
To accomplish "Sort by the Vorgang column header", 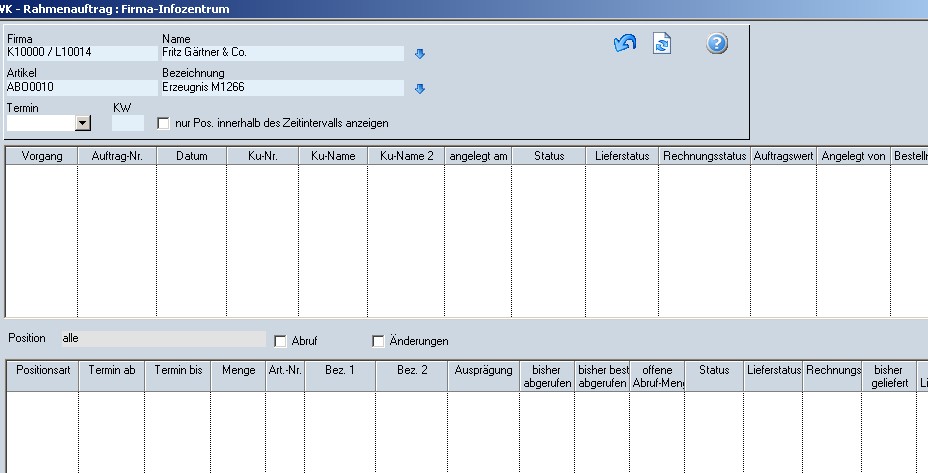I will click(x=42, y=156).
